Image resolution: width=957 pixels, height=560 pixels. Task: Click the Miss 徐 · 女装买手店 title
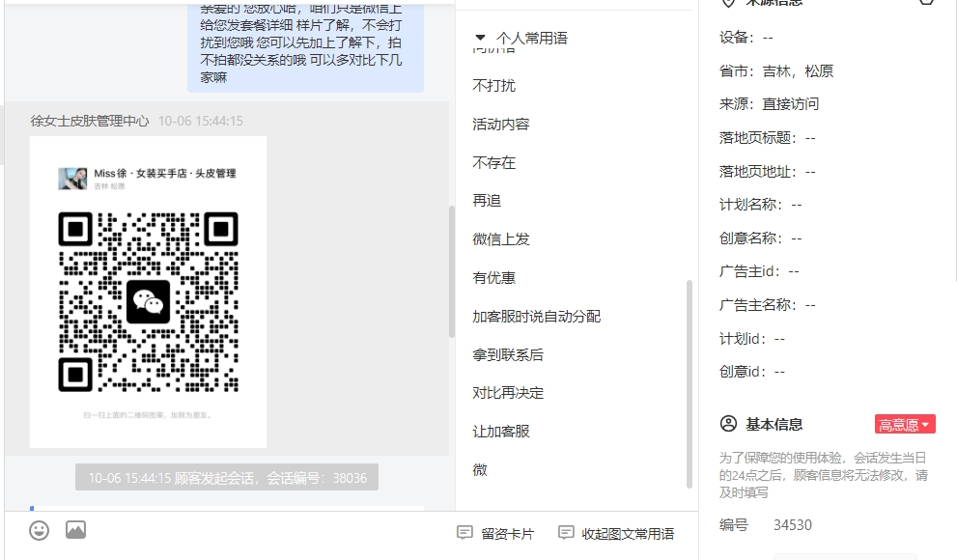[x=165, y=173]
